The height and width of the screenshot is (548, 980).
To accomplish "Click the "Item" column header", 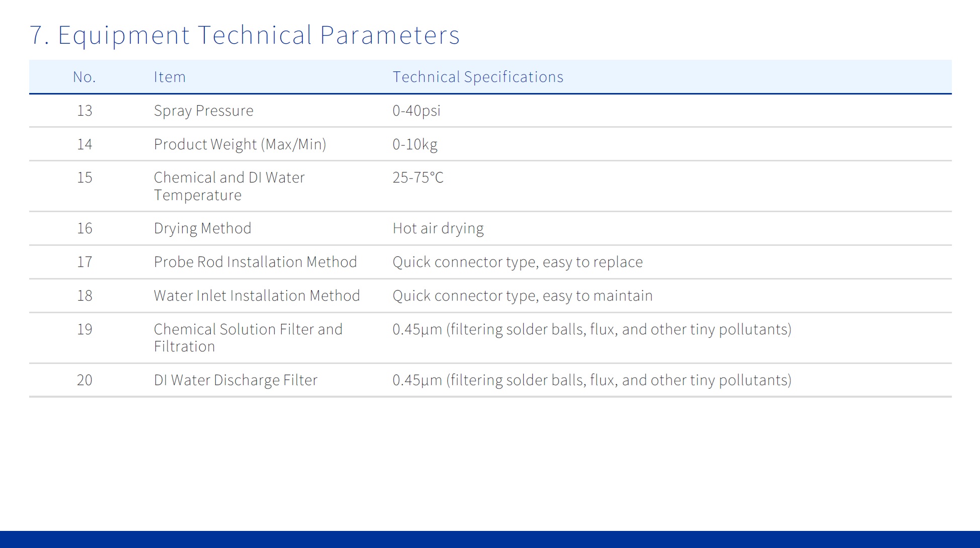I will point(170,77).
